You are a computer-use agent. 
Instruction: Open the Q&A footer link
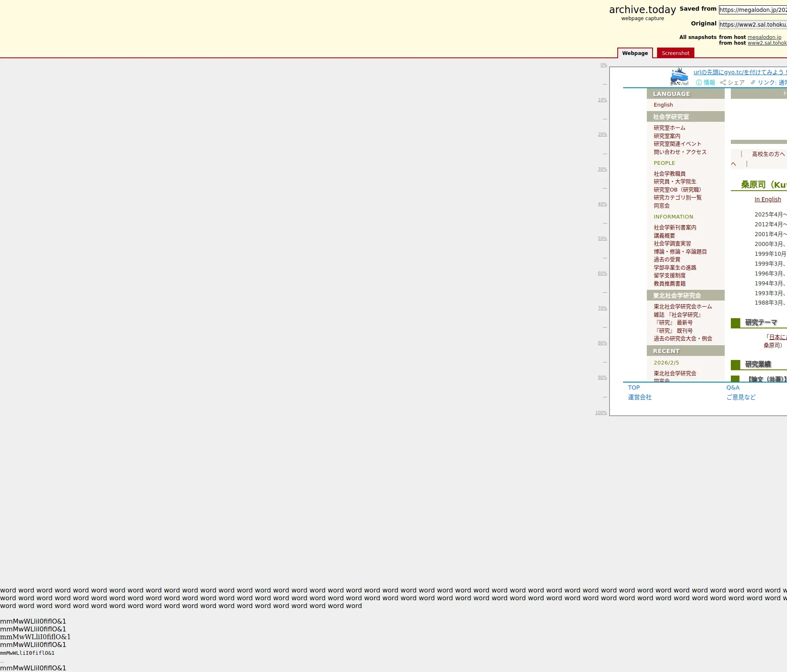click(732, 387)
